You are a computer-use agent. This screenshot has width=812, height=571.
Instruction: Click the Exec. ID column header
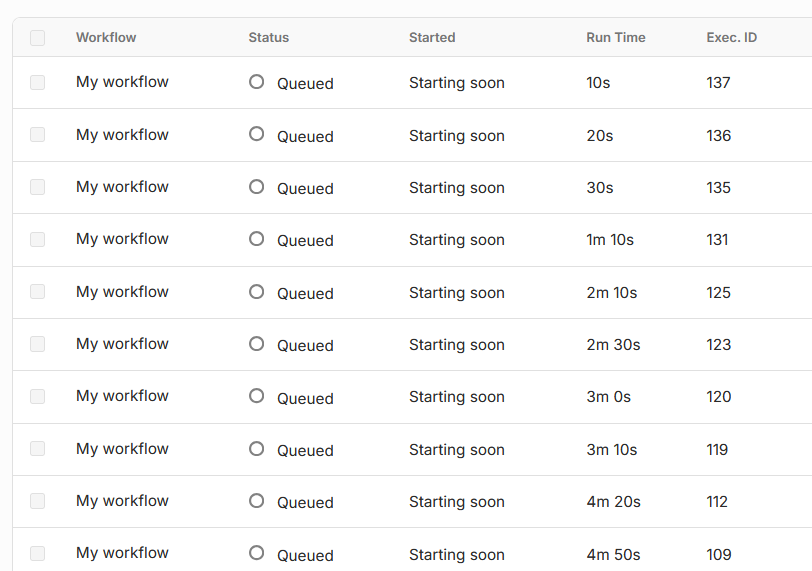pos(732,38)
